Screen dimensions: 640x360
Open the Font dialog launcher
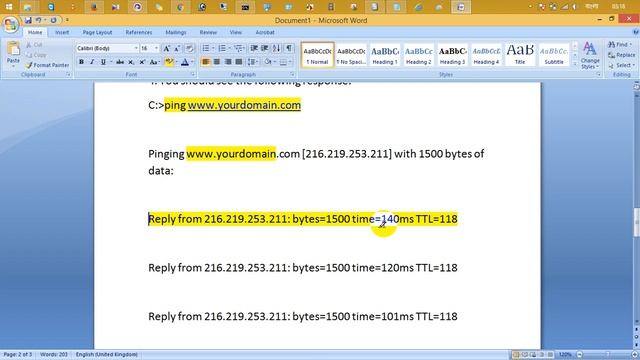[x=193, y=75]
